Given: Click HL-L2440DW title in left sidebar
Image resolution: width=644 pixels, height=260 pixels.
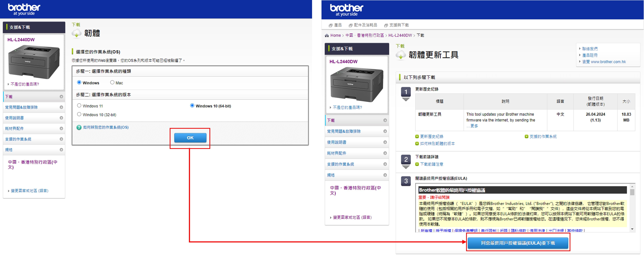Looking at the screenshot, I should pyautogui.click(x=21, y=40).
